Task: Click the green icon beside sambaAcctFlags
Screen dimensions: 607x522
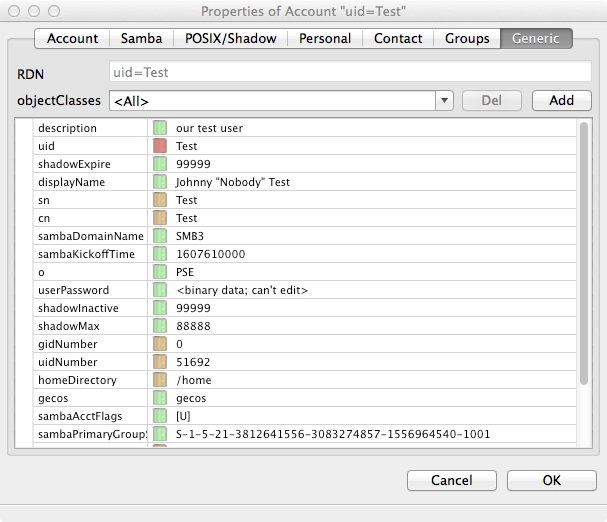Action: point(160,416)
